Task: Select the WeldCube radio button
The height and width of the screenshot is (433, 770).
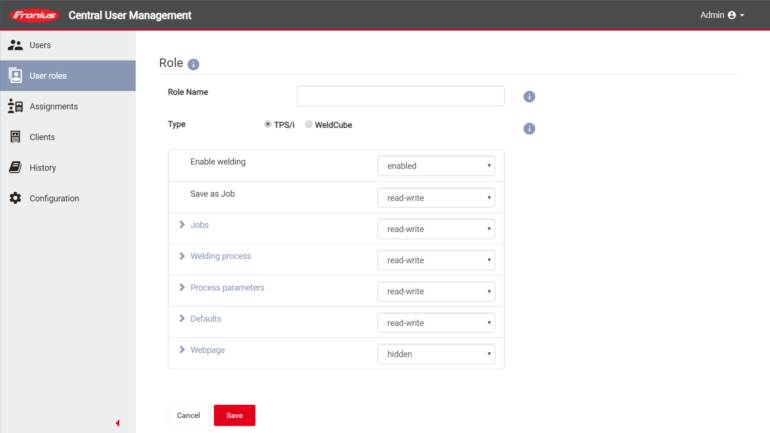Action: click(308, 125)
